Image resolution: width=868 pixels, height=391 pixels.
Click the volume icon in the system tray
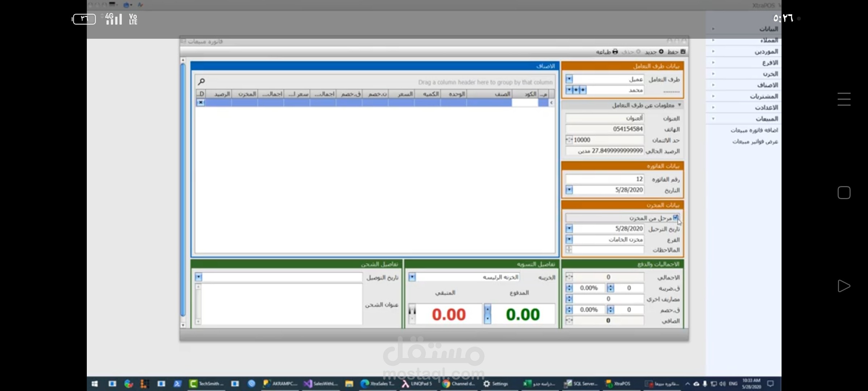pyautogui.click(x=723, y=384)
